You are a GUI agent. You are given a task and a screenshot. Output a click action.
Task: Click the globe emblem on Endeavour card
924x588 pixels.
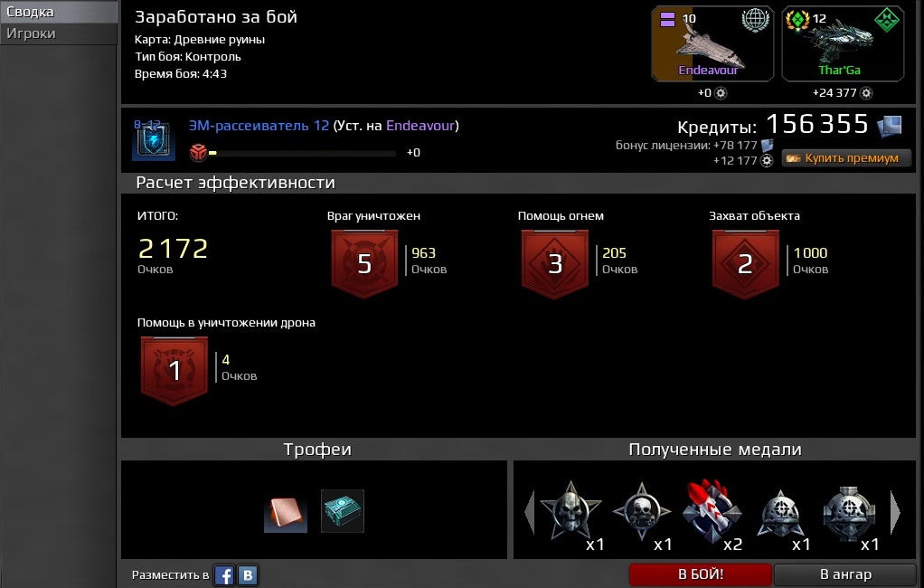pyautogui.click(x=756, y=20)
